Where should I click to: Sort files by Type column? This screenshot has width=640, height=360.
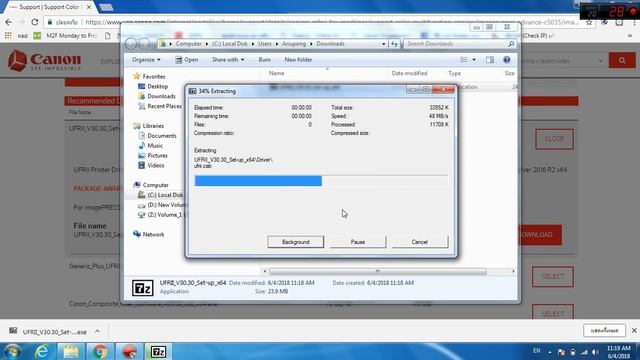pos(454,73)
